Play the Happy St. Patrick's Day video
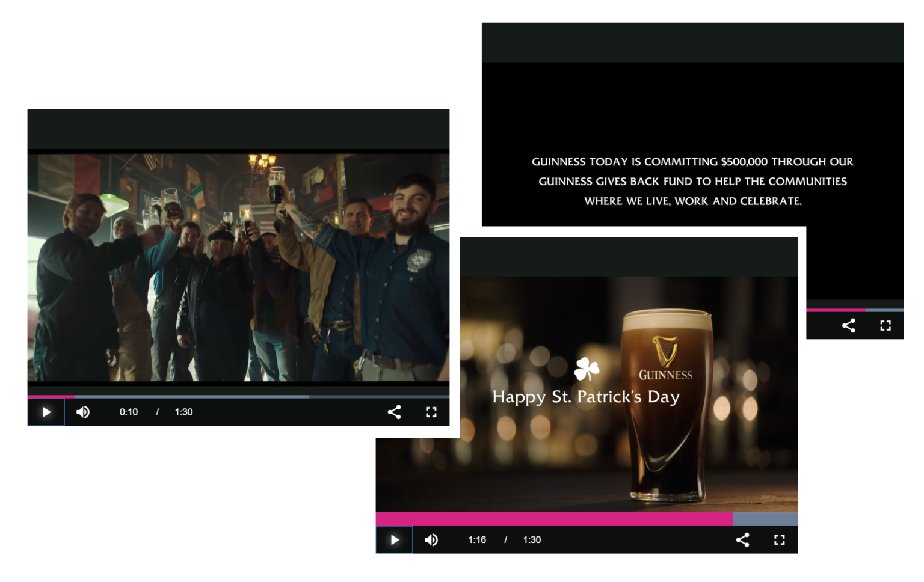This screenshot has width=924, height=582. tap(395, 540)
